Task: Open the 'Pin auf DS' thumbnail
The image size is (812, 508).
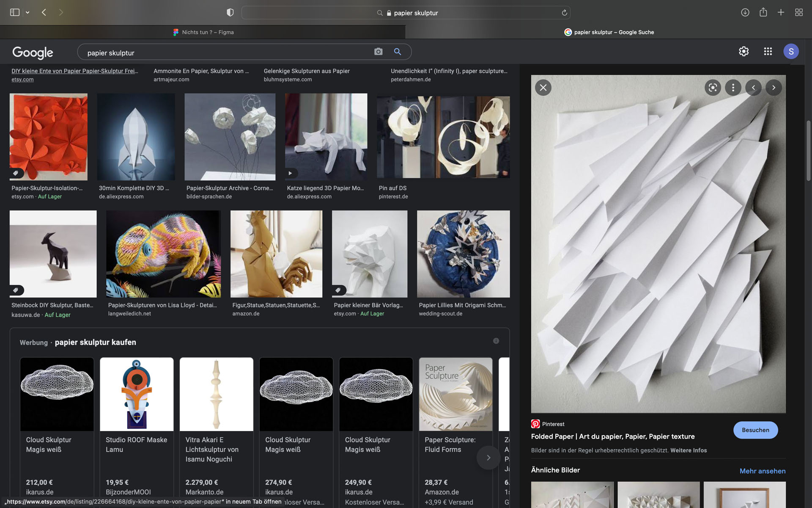Action: (x=443, y=137)
